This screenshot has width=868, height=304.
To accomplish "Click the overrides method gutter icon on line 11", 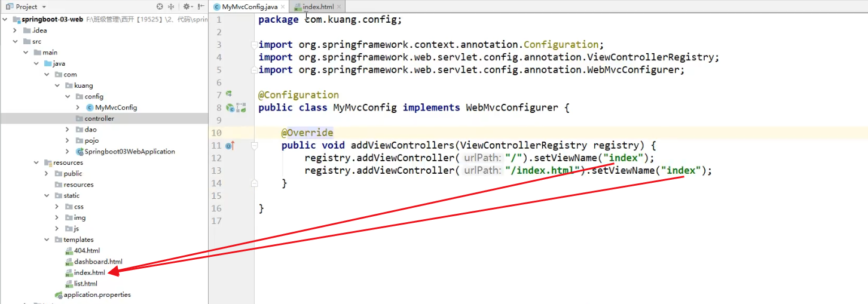I will pos(230,145).
